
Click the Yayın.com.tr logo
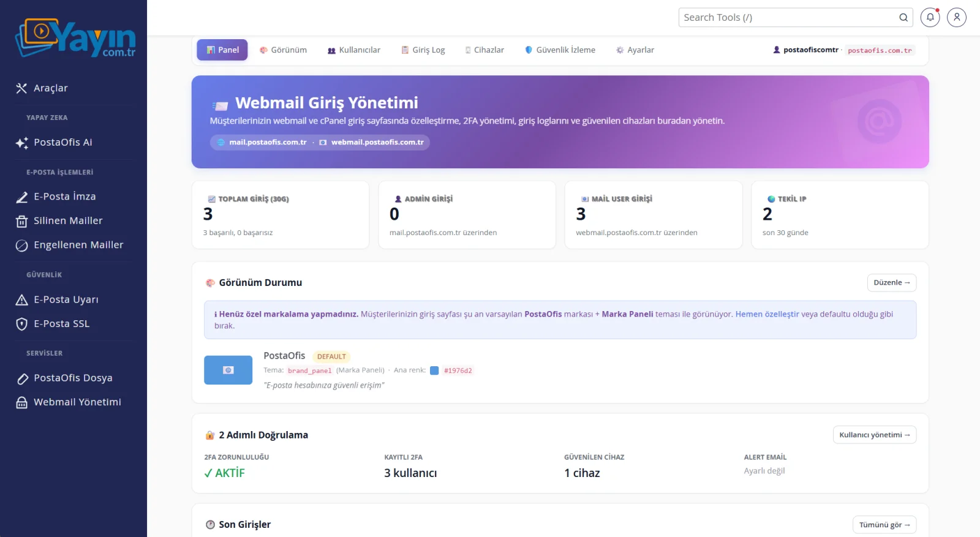pyautogui.click(x=75, y=38)
